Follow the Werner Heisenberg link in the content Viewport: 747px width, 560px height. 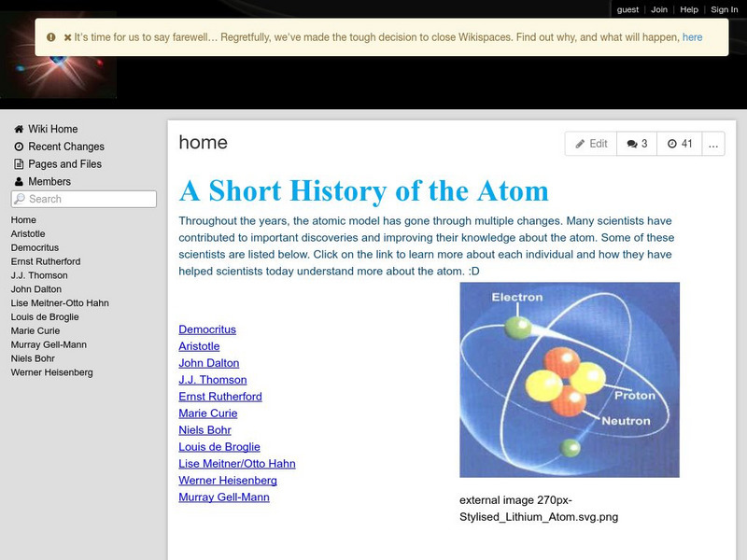[x=228, y=480]
